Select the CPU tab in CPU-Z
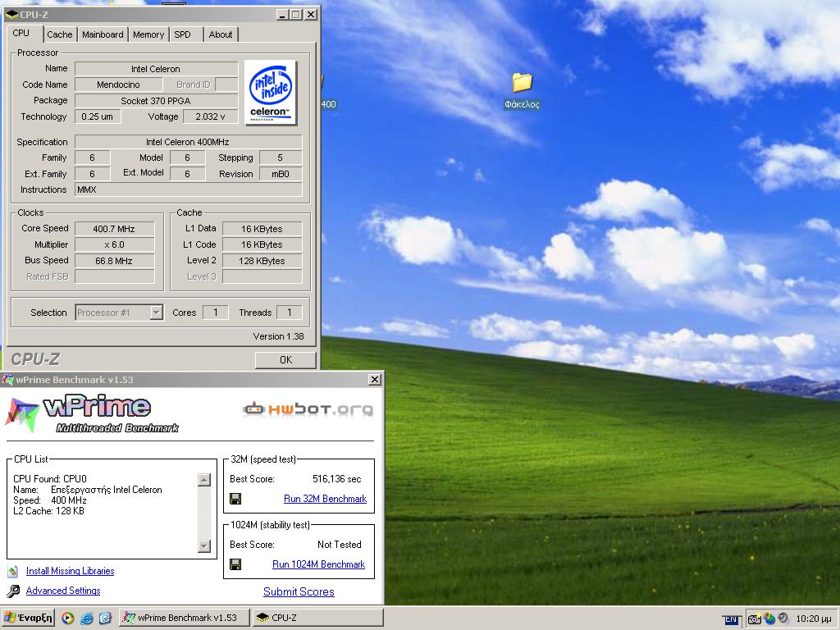Viewport: 840px width, 630px height. [21, 33]
